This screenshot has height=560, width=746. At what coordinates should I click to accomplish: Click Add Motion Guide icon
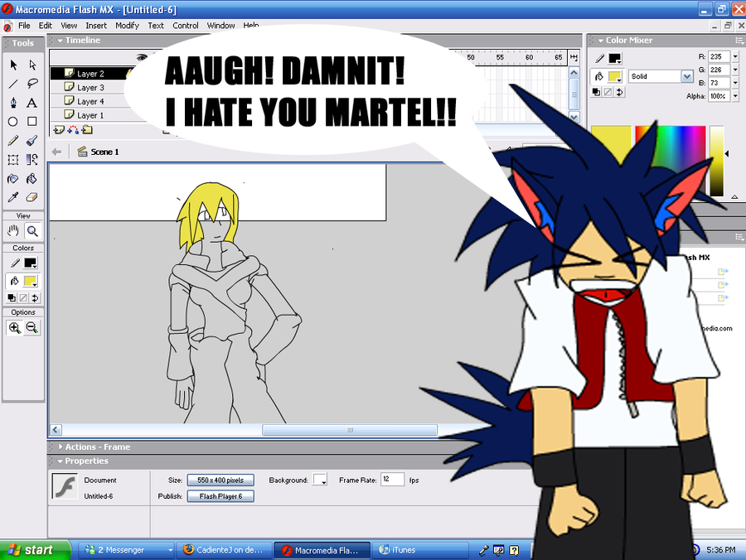pos(73,130)
